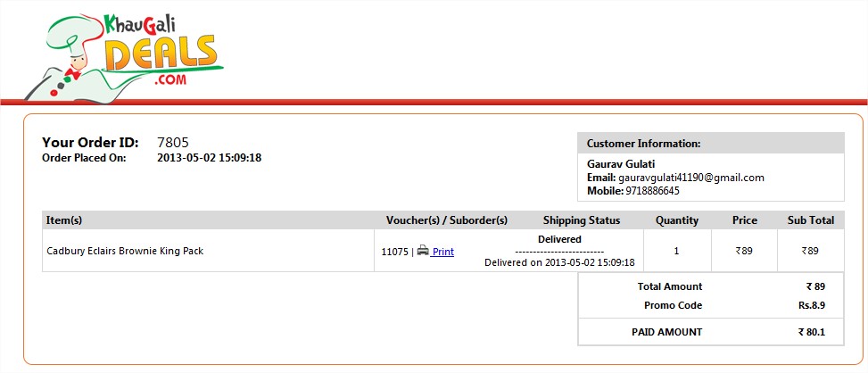The width and height of the screenshot is (868, 373).
Task: Click the Shipping Status column header
Action: 582,220
